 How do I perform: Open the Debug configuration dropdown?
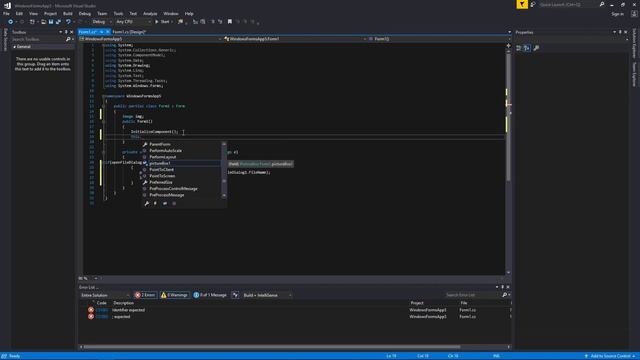coord(101,22)
